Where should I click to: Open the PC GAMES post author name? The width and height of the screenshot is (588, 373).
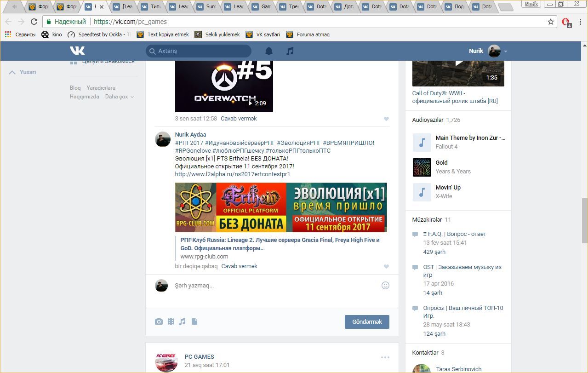(x=199, y=357)
